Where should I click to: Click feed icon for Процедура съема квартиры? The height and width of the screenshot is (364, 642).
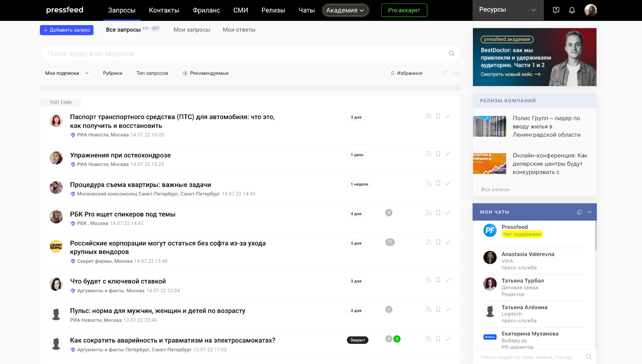click(x=429, y=184)
